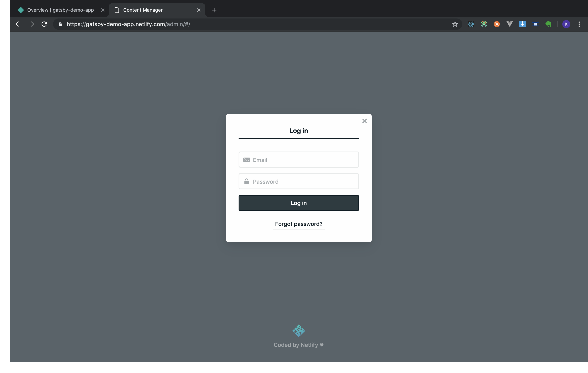The height and width of the screenshot is (373, 588).
Task: Click the Forgot password? link
Action: 298,224
